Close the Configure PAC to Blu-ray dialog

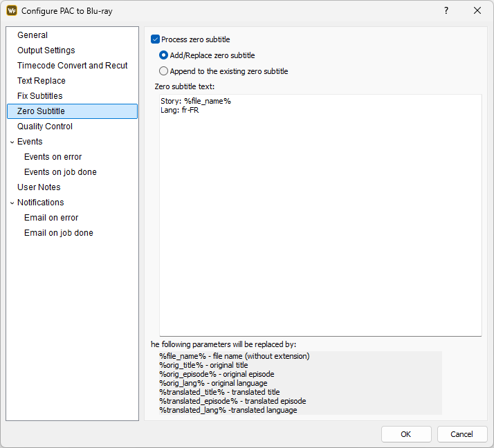coord(477,11)
